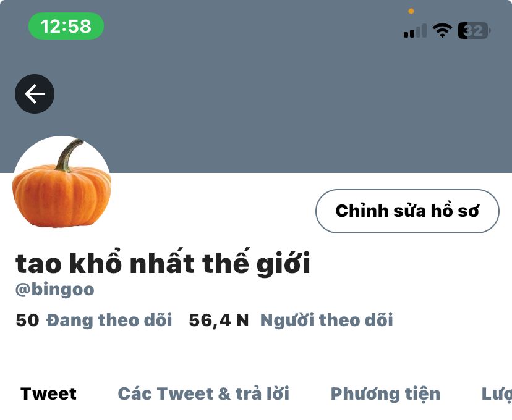
Task: Click the 12:58 green time indicator
Action: pyautogui.click(x=66, y=26)
